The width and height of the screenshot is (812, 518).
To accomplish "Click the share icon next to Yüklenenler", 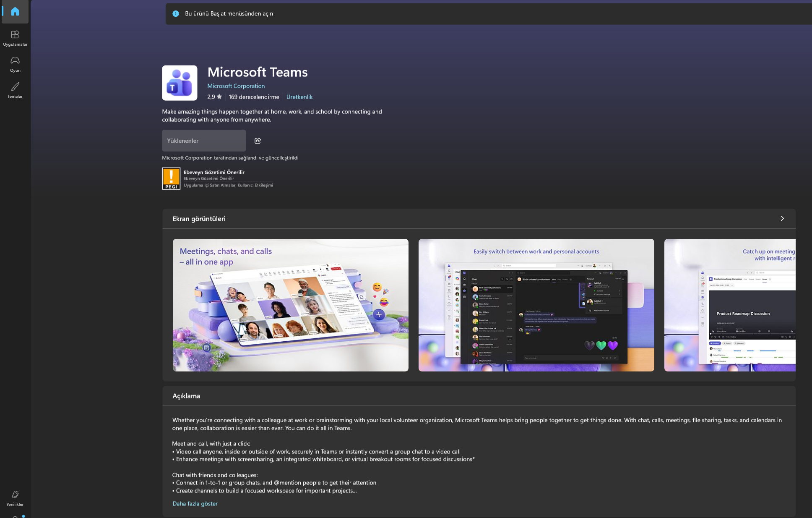I will (x=258, y=141).
